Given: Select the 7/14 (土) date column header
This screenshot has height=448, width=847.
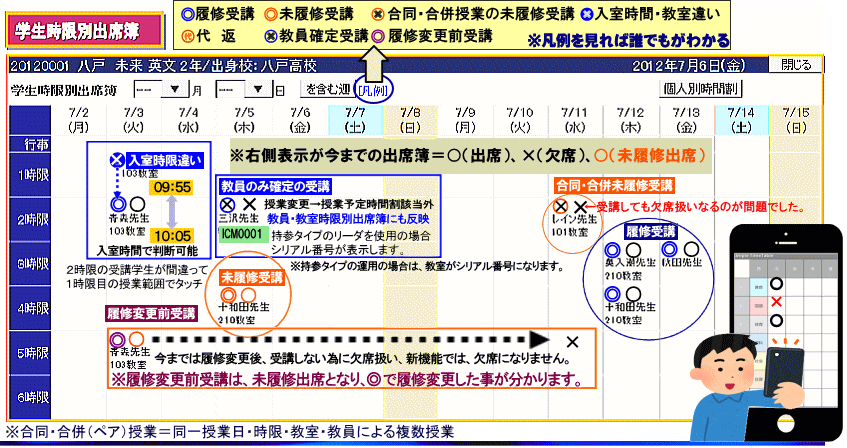Looking at the screenshot, I should pyautogui.click(x=741, y=120).
